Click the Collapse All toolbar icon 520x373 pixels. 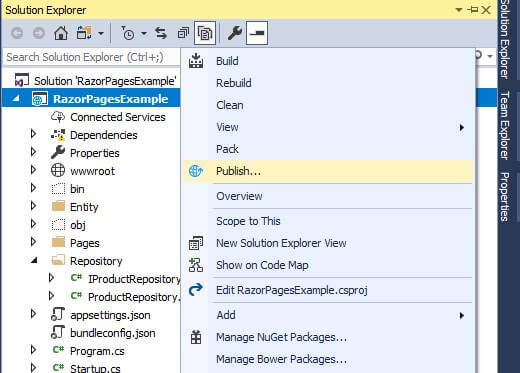coord(183,33)
